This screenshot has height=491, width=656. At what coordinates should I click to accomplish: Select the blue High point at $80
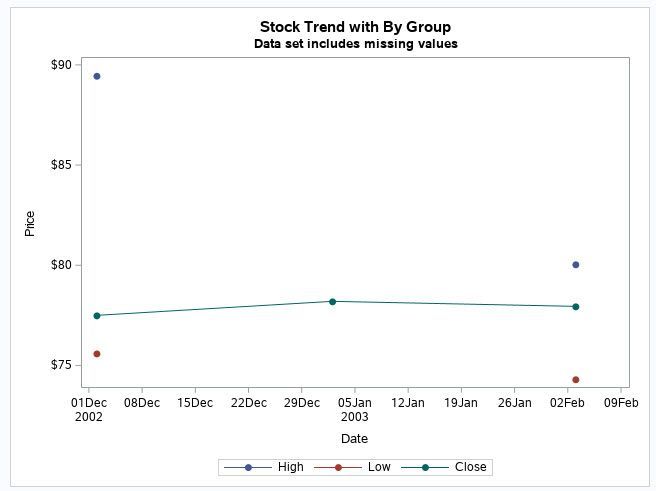click(x=576, y=265)
